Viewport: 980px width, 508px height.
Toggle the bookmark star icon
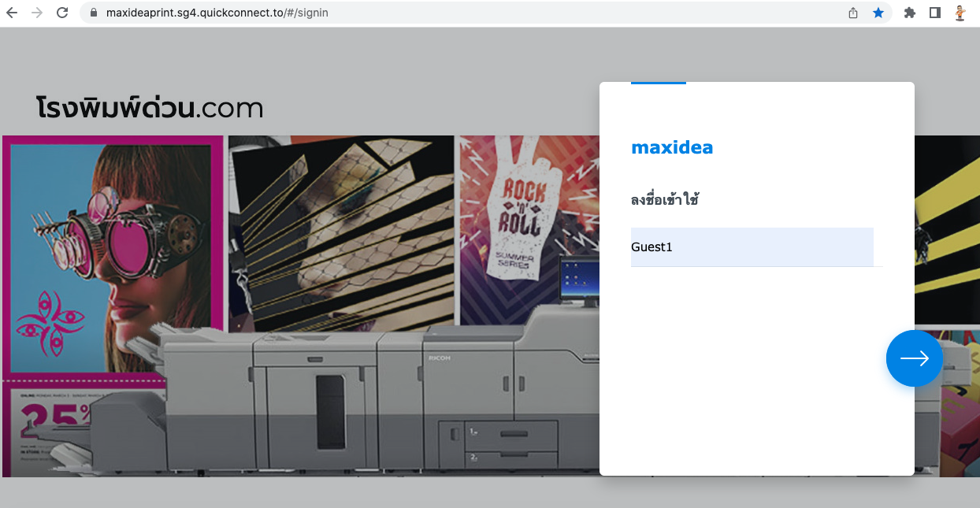(x=878, y=13)
